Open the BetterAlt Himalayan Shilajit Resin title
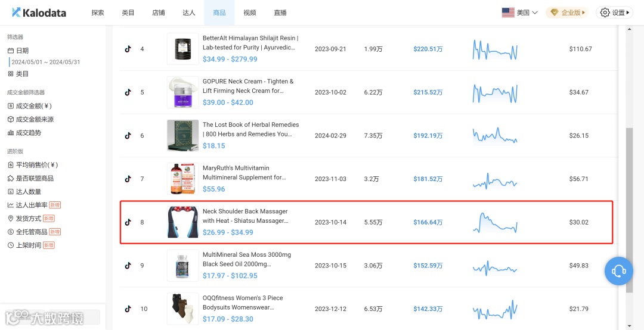The image size is (644, 330). tap(250, 43)
